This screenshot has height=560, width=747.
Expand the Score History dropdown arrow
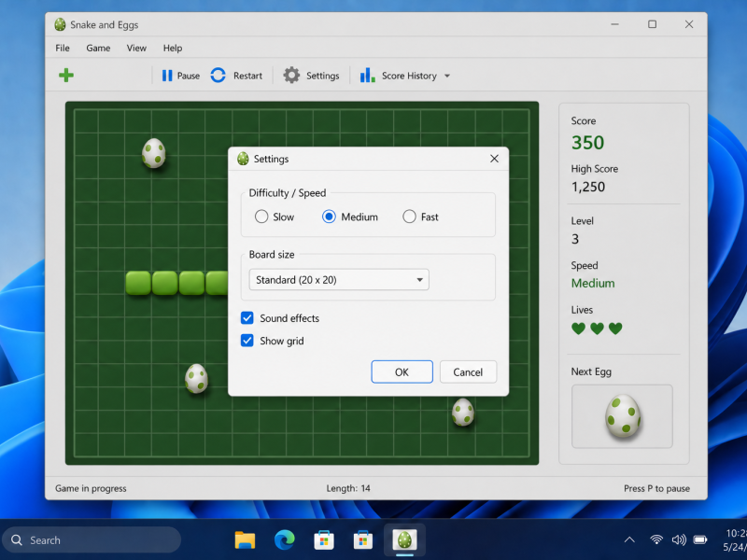point(447,76)
